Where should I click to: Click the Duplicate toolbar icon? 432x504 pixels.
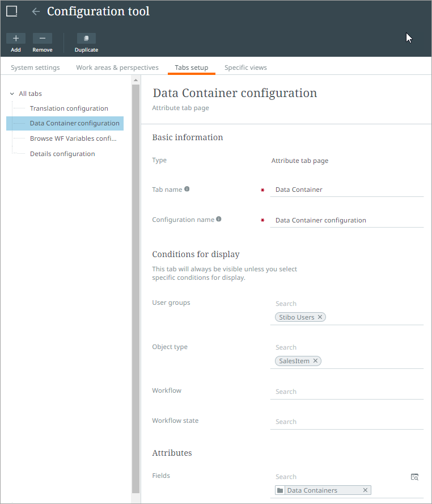(86, 39)
